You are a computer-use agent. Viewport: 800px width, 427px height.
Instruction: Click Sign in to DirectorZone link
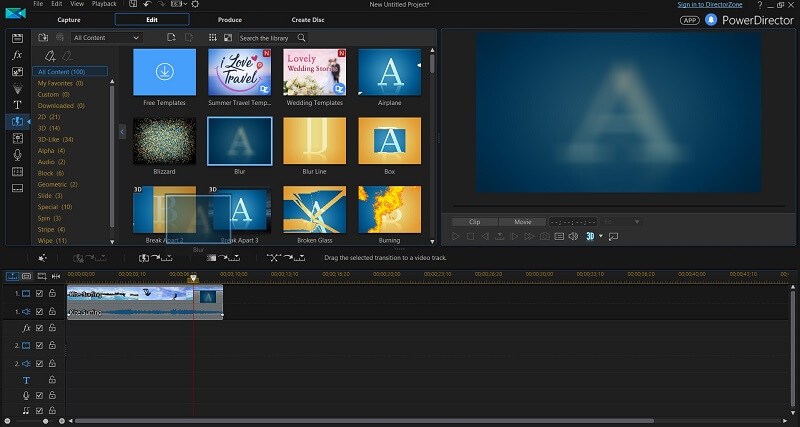(x=710, y=5)
